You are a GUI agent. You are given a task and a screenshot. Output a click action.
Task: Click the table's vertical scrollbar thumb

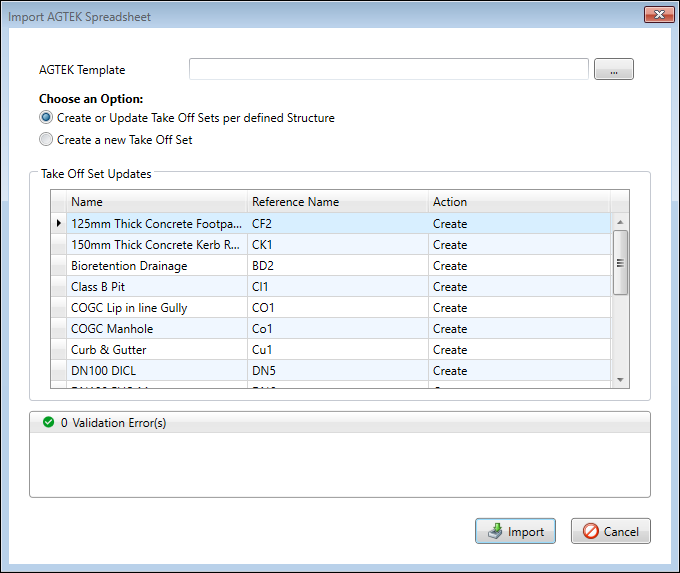[620, 262]
